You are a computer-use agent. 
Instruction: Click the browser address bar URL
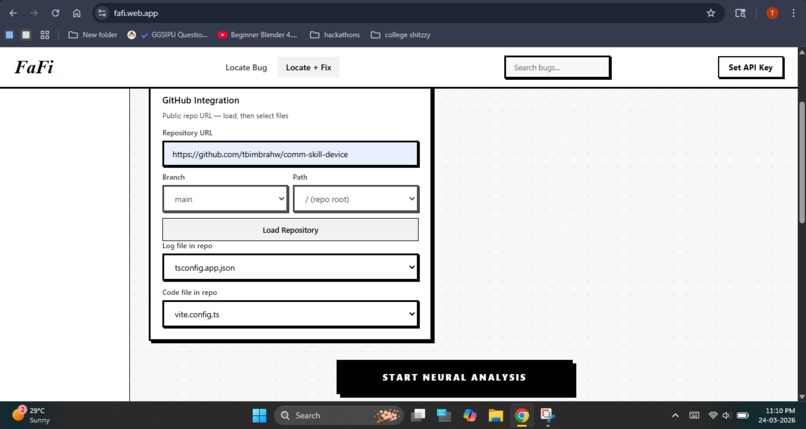click(136, 13)
